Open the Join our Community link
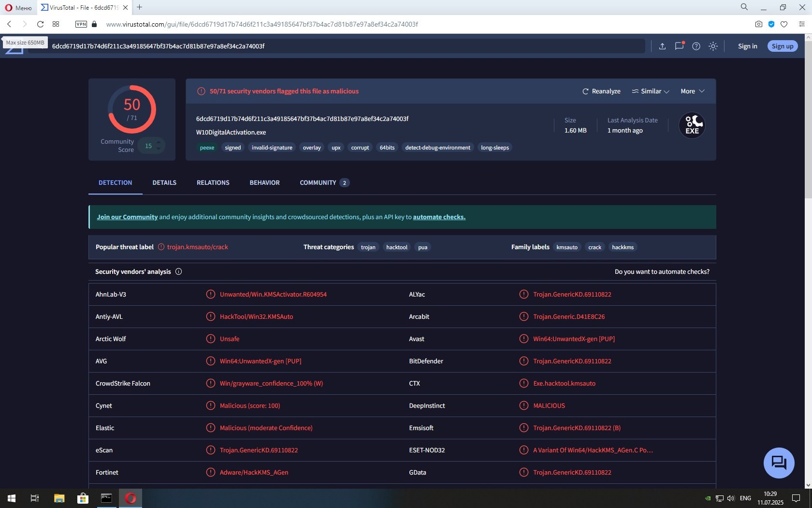 (127, 217)
